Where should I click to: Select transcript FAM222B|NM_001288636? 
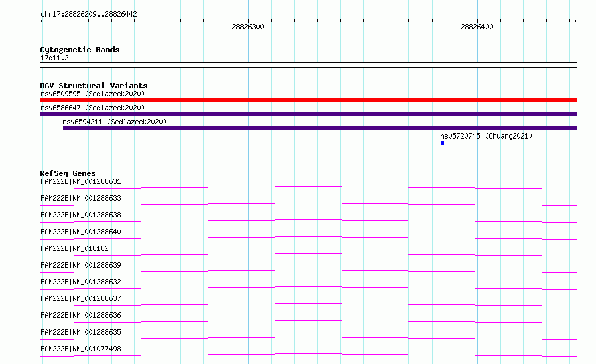click(80, 315)
